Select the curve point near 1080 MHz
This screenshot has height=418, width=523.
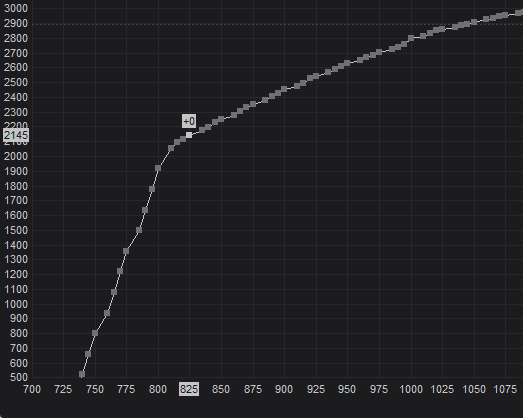click(114, 292)
